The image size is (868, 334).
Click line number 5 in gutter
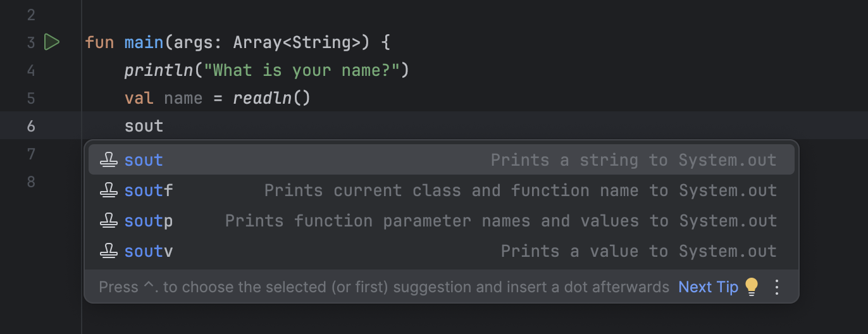(31, 99)
